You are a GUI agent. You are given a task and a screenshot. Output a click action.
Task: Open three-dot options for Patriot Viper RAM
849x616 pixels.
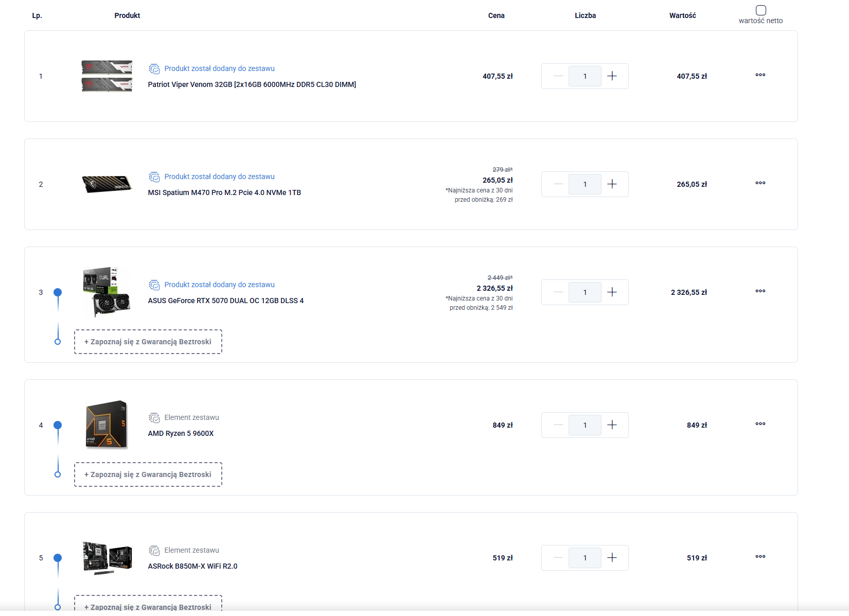(760, 75)
